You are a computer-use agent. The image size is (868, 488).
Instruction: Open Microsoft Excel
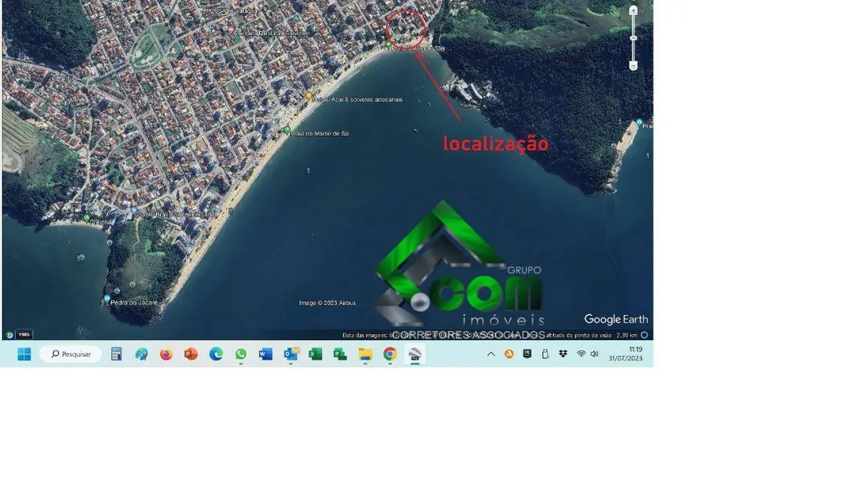click(x=315, y=354)
